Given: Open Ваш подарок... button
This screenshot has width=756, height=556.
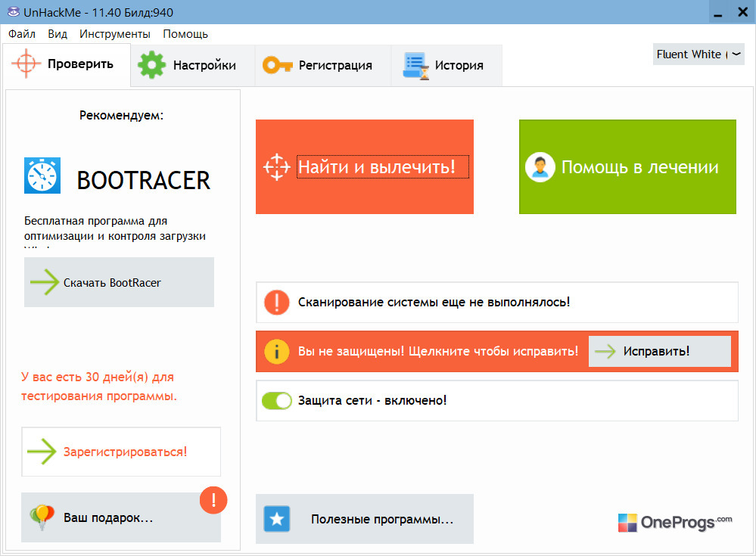Looking at the screenshot, I should (x=121, y=517).
